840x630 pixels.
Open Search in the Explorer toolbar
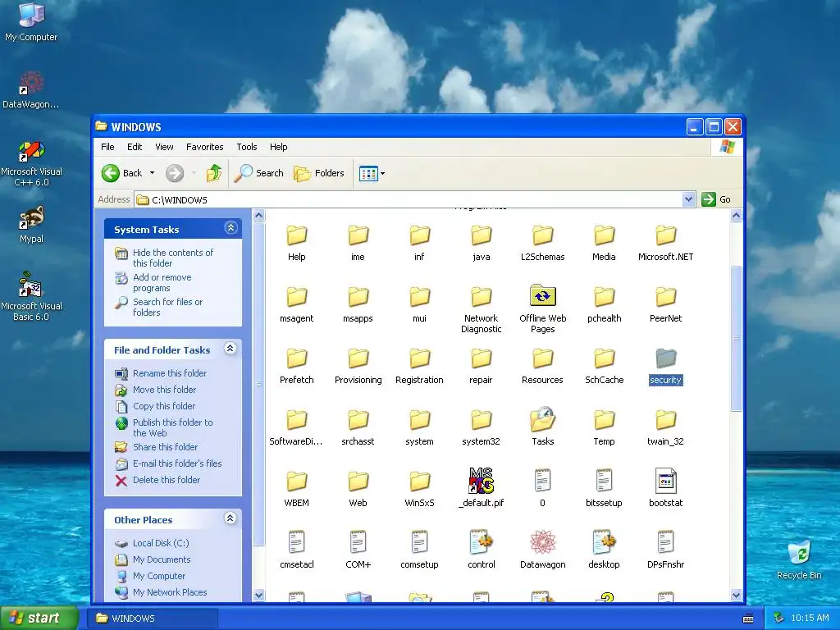[258, 173]
